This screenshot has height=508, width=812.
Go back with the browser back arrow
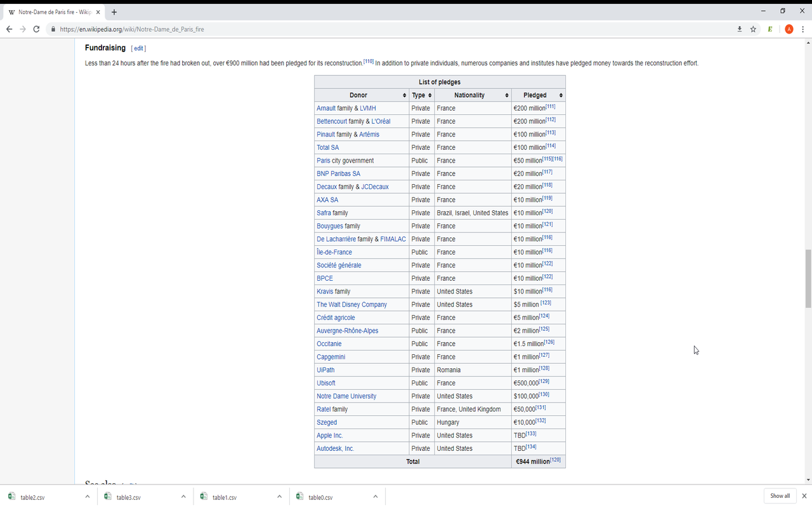pyautogui.click(x=9, y=29)
